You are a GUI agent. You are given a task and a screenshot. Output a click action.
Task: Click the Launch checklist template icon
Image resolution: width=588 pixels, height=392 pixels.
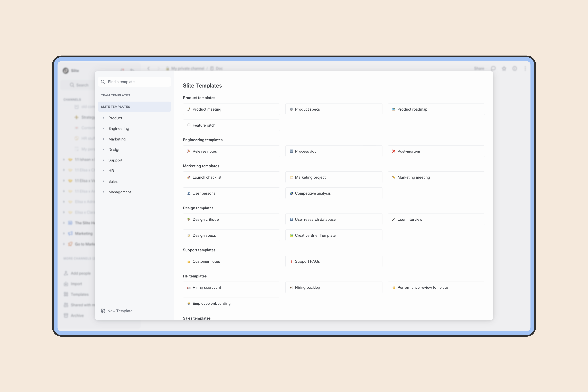click(188, 177)
